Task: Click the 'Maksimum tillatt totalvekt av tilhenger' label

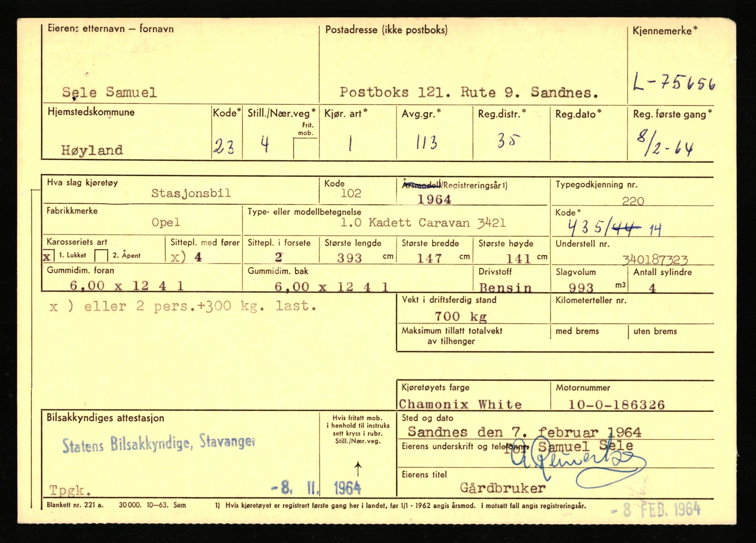Action: [452, 336]
